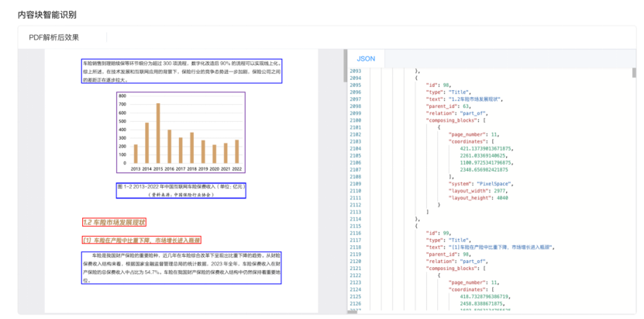Click the coordinate value 1100.9725341796875
Viewport: 644px width, 319px height.
pos(487,162)
